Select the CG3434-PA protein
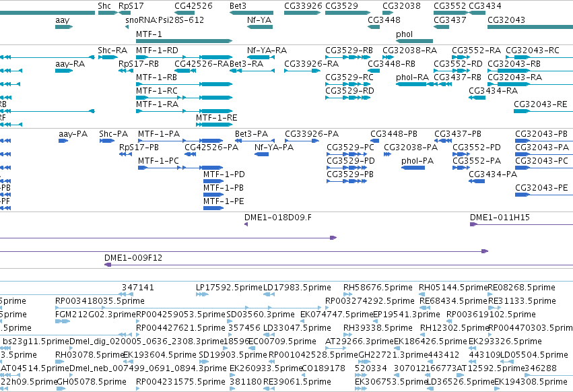Image resolution: width=573 pixels, height=392 pixels. coord(477,181)
